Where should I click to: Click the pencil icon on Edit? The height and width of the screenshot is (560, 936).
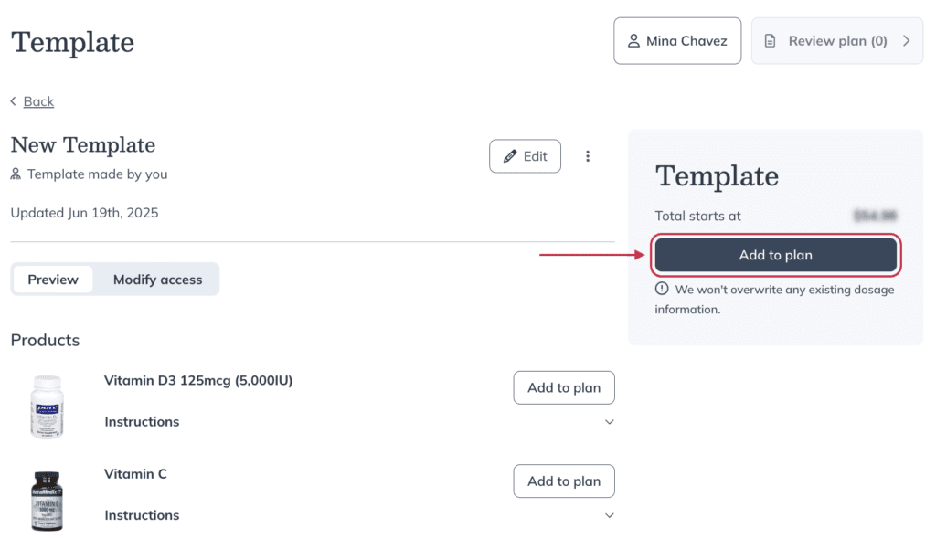point(510,156)
